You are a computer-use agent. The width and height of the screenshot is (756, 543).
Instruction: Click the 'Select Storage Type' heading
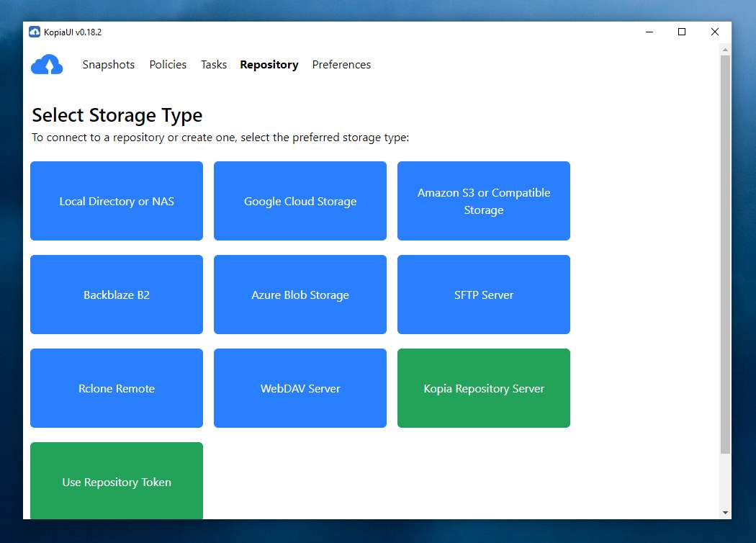point(117,116)
